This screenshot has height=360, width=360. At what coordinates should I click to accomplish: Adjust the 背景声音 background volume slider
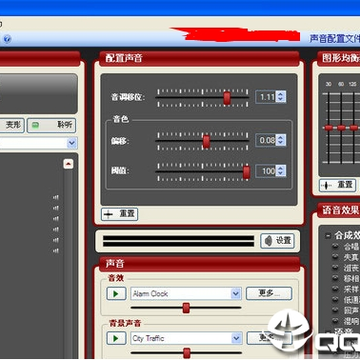click(187, 353)
